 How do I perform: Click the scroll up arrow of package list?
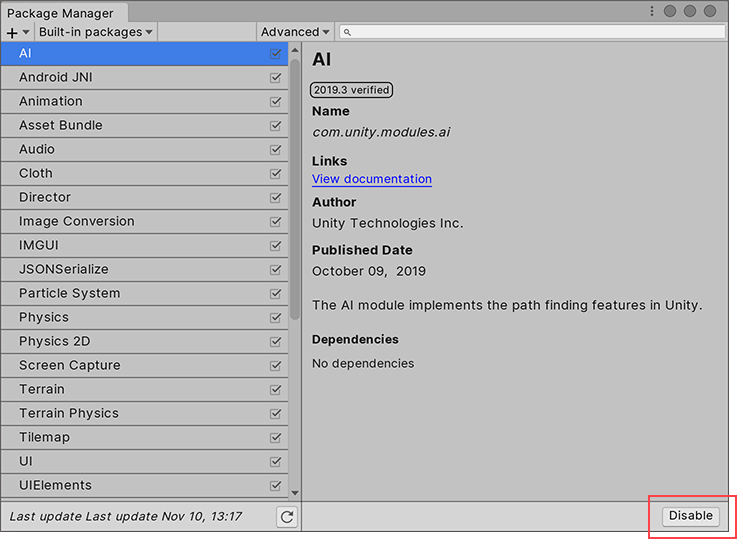click(295, 50)
